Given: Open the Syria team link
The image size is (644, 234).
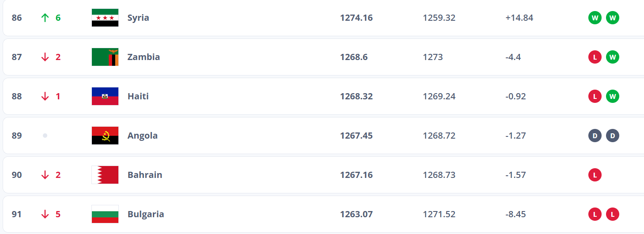Looking at the screenshot, I should [x=138, y=18].
